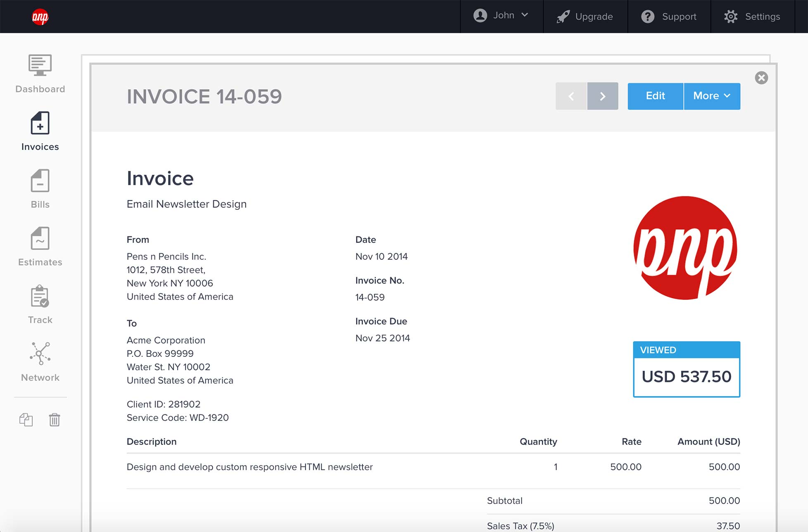This screenshot has height=532, width=808.
Task: Open Settings from the top bar
Action: click(751, 17)
